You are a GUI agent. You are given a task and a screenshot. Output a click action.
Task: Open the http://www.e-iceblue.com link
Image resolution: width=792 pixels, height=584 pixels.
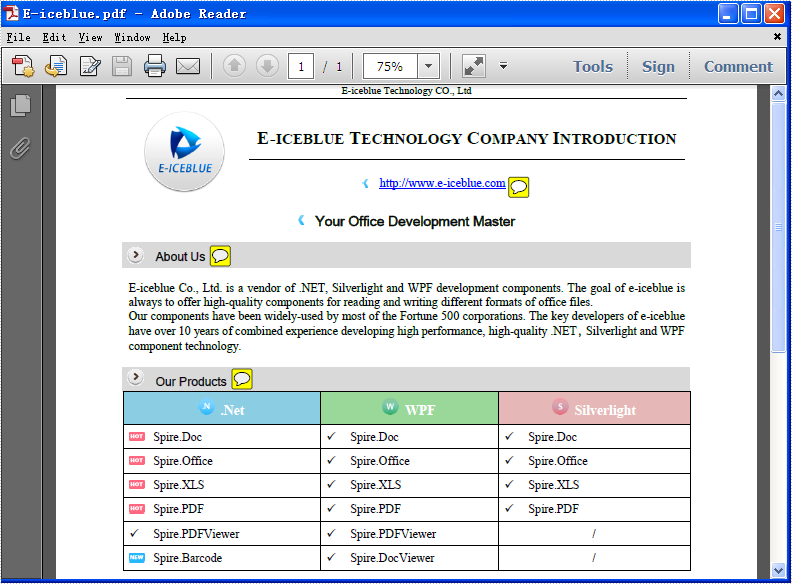click(x=442, y=183)
